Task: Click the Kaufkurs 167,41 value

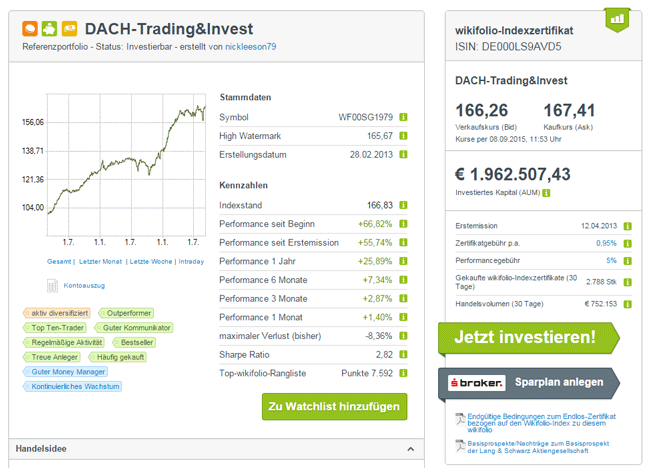Action: coord(569,111)
